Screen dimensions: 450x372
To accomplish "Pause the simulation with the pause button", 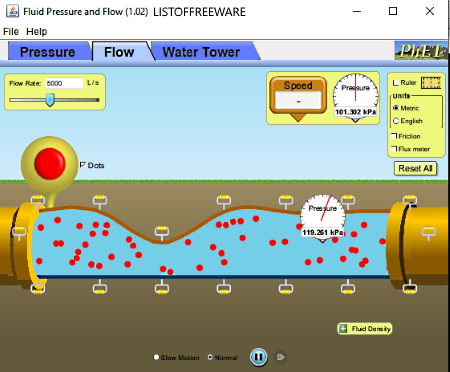I will (258, 357).
